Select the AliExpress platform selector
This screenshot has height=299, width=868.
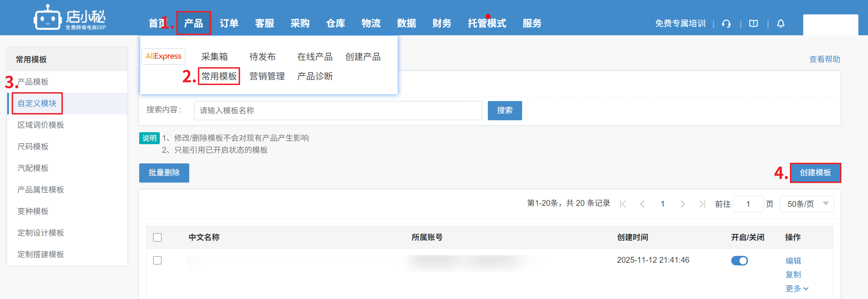[x=164, y=57]
